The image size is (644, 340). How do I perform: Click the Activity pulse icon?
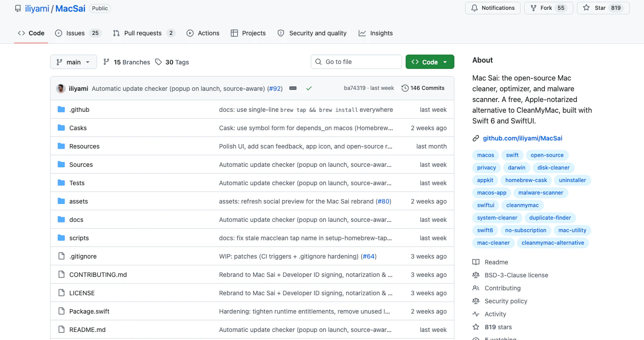click(x=476, y=314)
